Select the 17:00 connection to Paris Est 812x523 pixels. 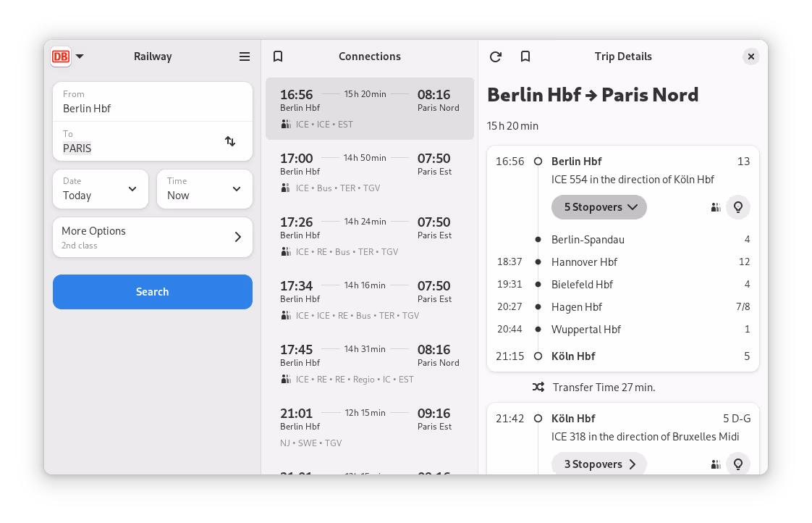(x=370, y=172)
